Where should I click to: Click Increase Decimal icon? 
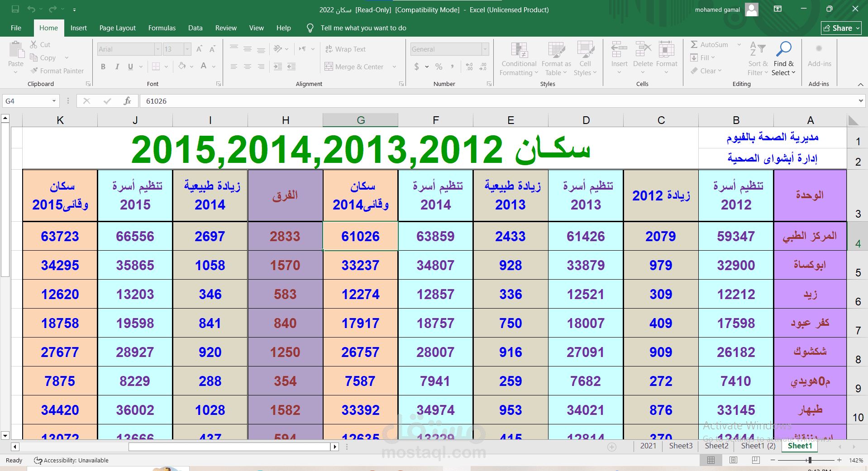click(x=469, y=67)
